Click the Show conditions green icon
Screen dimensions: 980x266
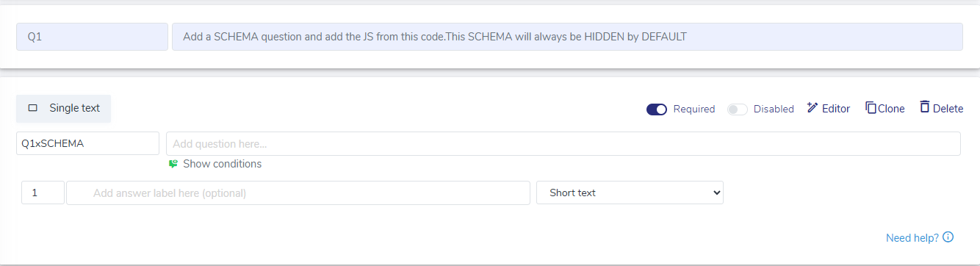click(173, 164)
